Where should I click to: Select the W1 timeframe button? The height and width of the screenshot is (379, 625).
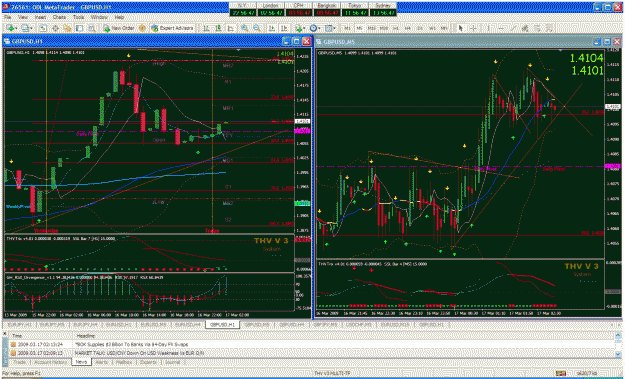click(x=432, y=28)
